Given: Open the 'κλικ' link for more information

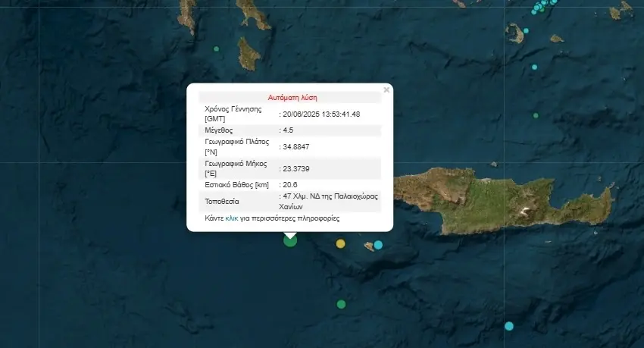Looking at the screenshot, I should click(232, 218).
